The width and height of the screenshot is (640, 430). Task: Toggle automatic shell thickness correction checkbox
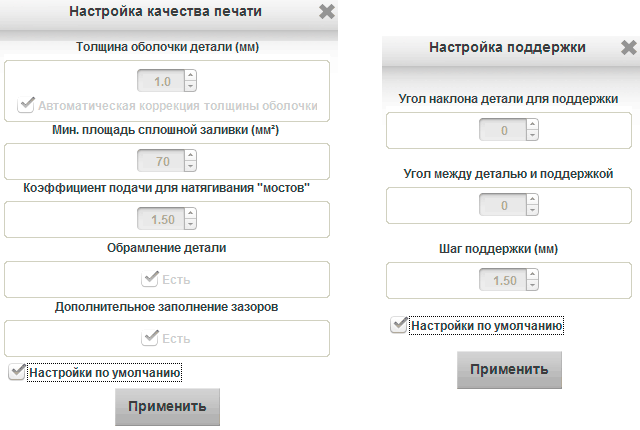pos(26,105)
